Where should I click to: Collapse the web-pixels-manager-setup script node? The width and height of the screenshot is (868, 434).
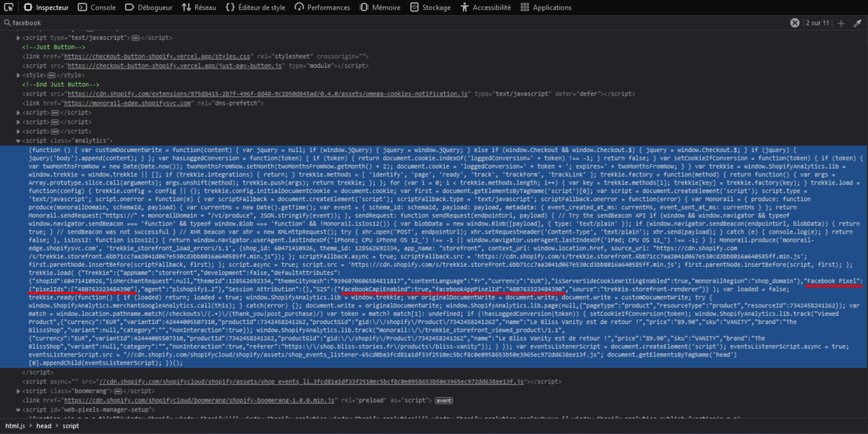click(x=19, y=409)
